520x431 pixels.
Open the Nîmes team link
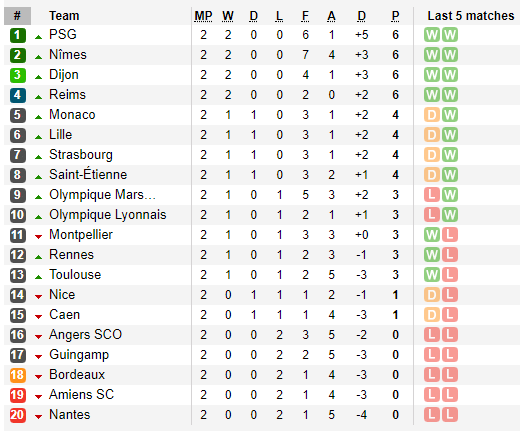point(68,55)
